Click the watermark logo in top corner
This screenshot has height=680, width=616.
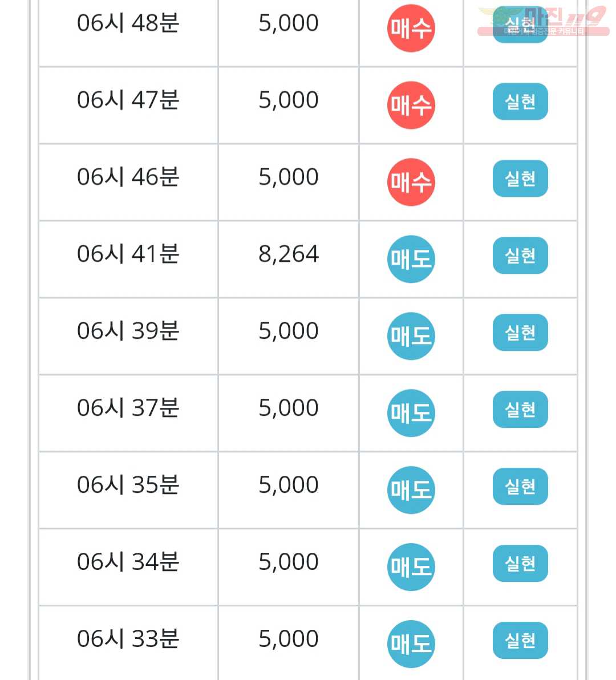544,21
